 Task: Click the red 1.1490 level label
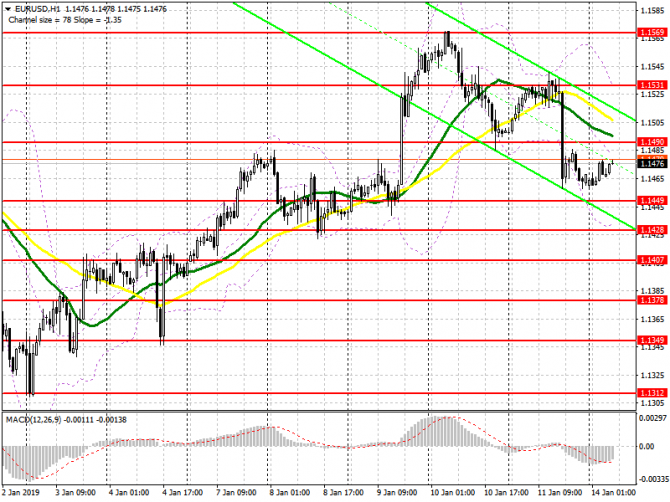click(652, 142)
